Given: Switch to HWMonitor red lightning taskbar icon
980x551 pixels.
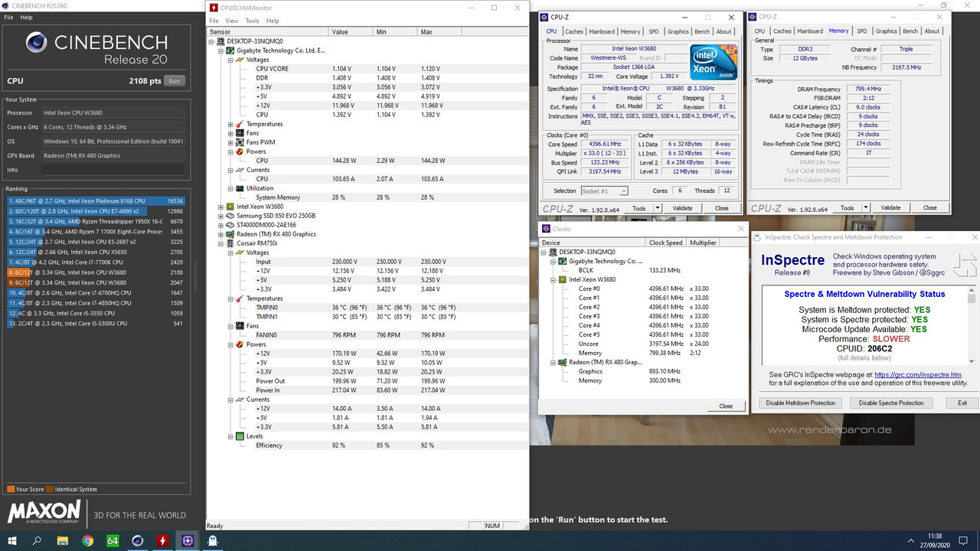Looking at the screenshot, I should pos(162,540).
